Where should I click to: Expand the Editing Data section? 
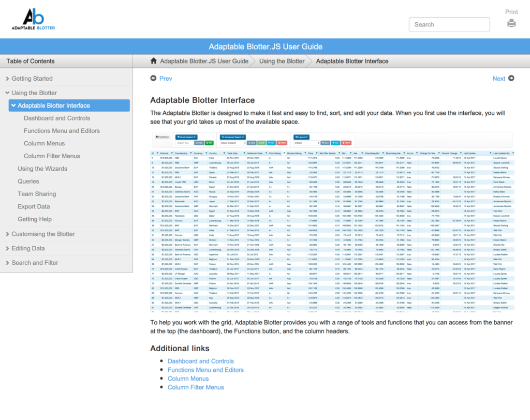7,249
